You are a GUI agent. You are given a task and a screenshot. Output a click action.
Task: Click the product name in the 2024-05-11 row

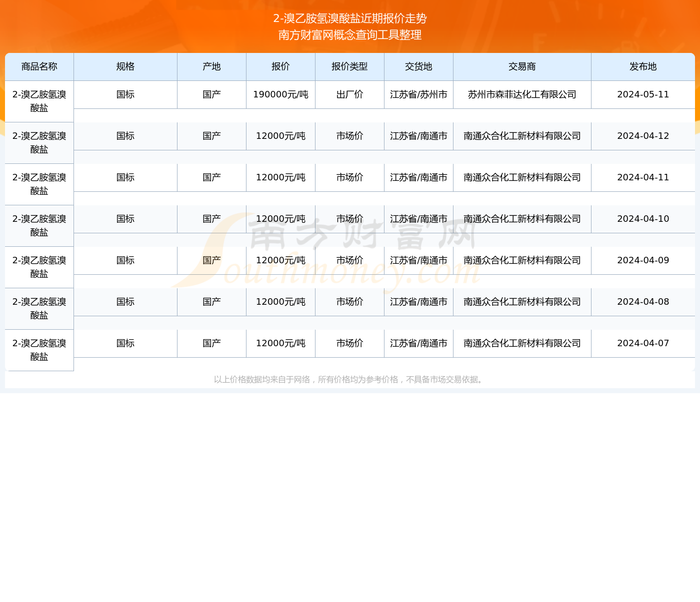coord(39,101)
